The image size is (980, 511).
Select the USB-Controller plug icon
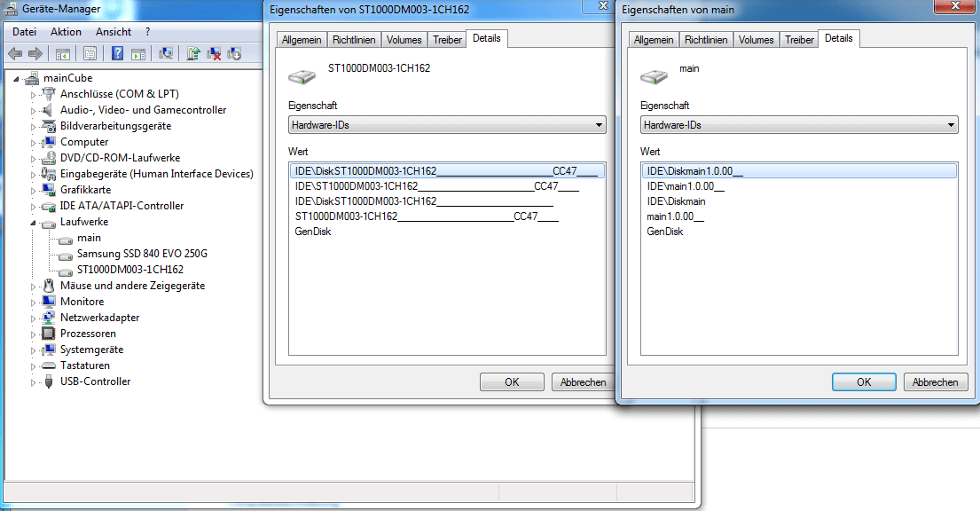tap(48, 381)
